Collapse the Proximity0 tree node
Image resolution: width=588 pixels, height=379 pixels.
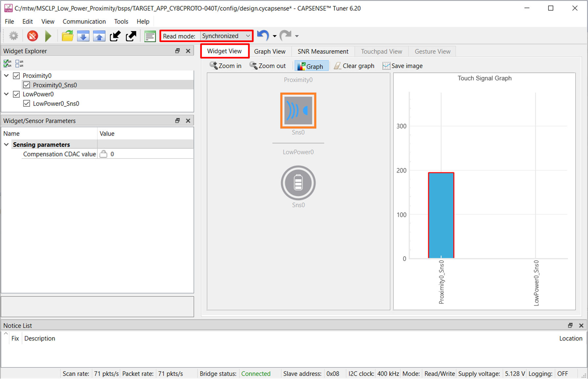pos(6,76)
